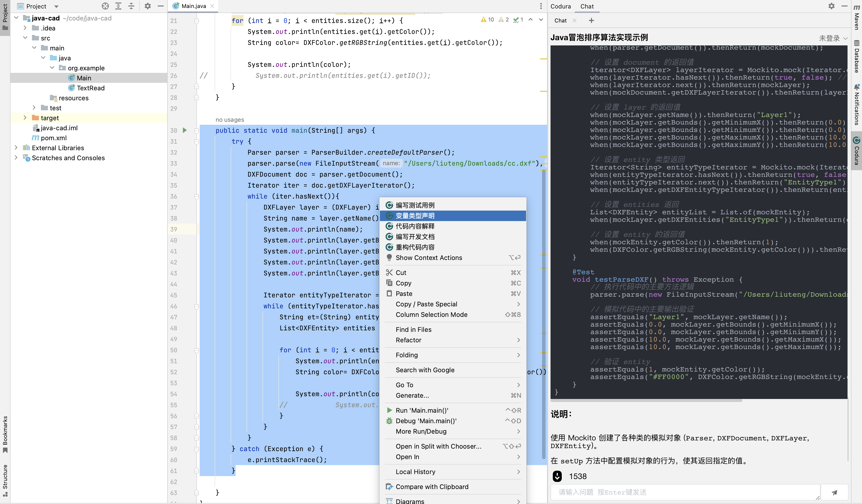Collapse the src folder
The width and height of the screenshot is (862, 504).
[x=25, y=38]
